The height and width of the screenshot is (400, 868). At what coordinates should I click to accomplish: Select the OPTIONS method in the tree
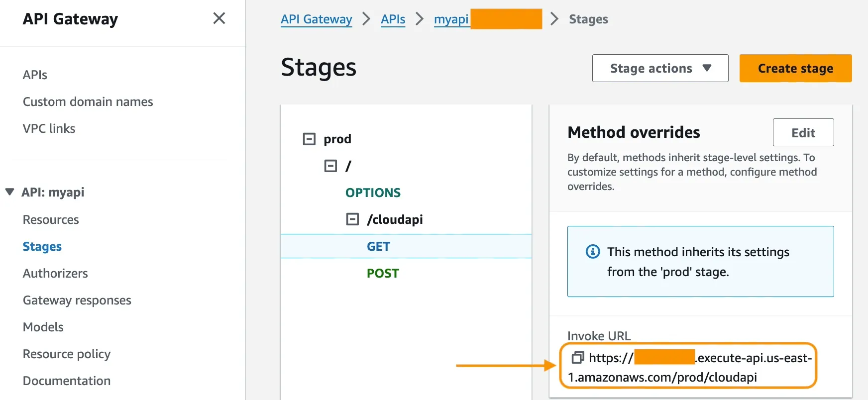(373, 193)
